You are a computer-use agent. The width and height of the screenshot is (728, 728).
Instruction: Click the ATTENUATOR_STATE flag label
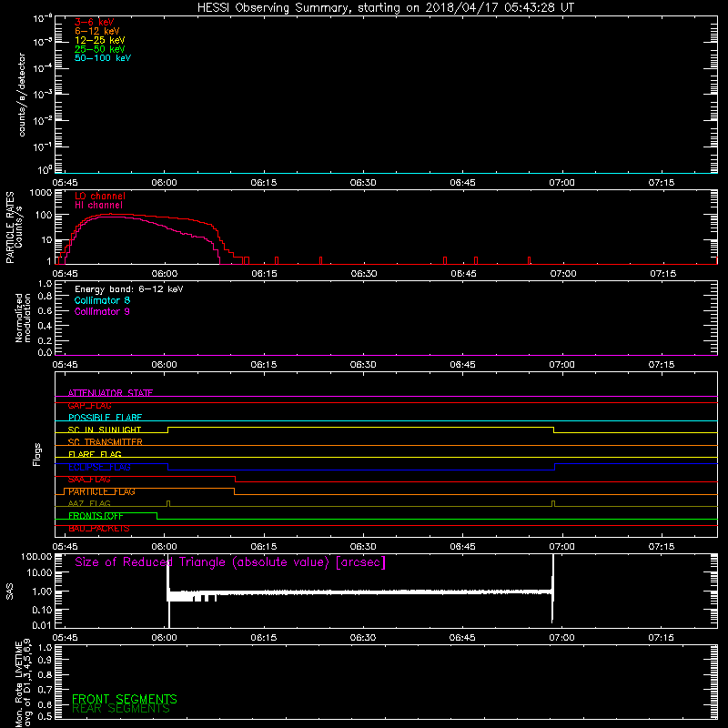point(110,393)
